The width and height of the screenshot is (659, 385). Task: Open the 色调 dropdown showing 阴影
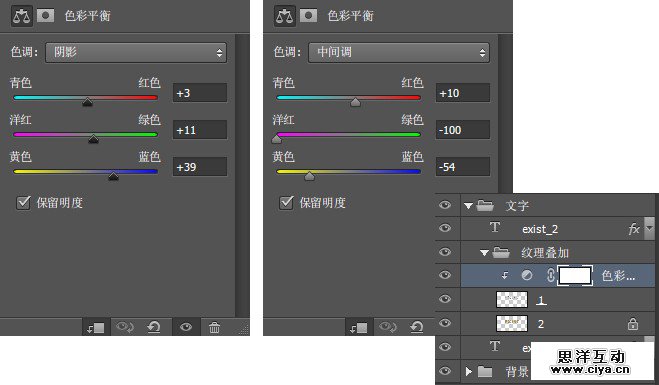(136, 53)
